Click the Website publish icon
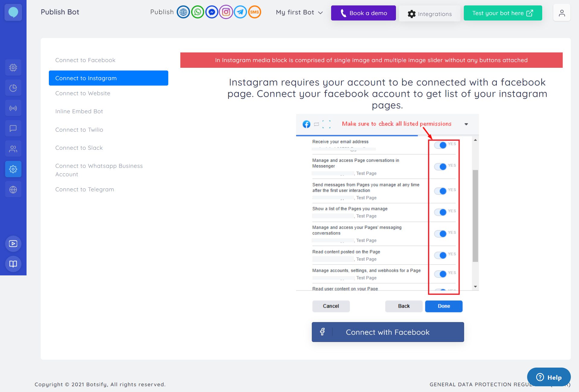This screenshot has height=392, width=579. (183, 12)
